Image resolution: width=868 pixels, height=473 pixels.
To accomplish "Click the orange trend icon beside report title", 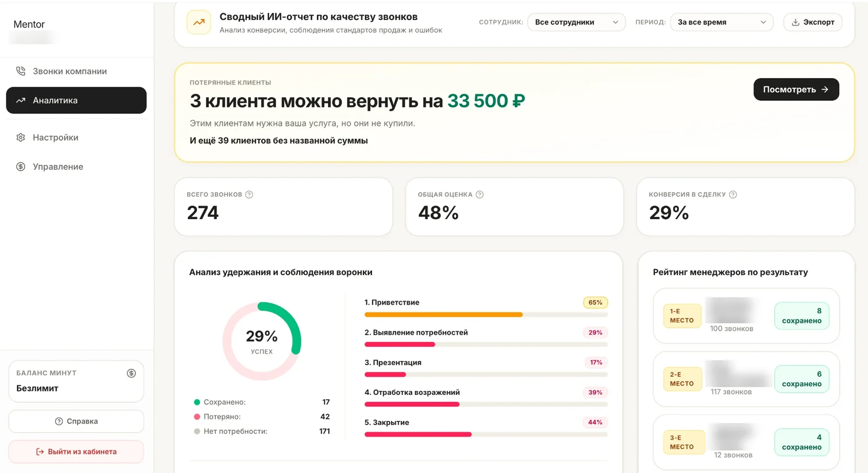I will (199, 22).
